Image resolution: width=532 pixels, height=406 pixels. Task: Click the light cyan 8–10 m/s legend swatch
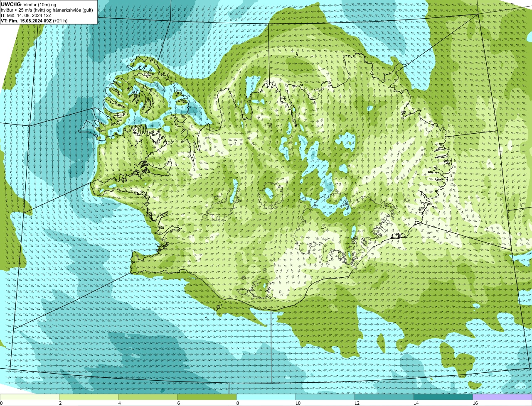[x=266, y=397]
